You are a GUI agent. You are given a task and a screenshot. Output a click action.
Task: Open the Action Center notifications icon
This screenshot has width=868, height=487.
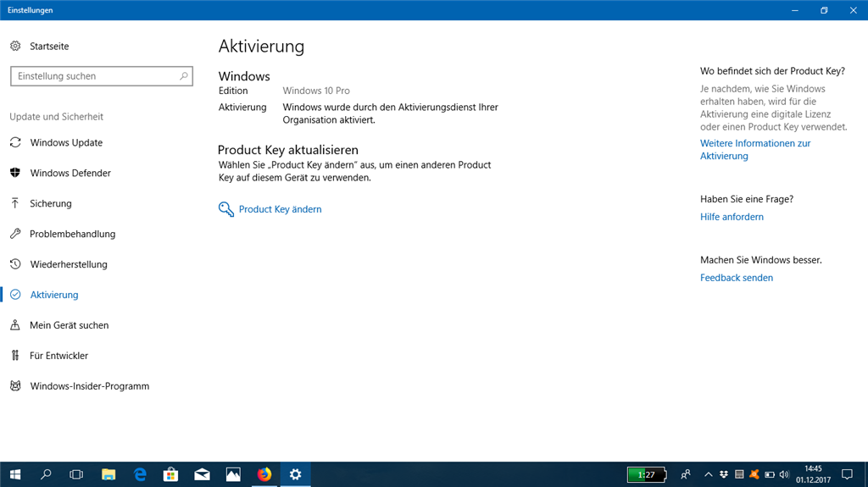tap(847, 474)
